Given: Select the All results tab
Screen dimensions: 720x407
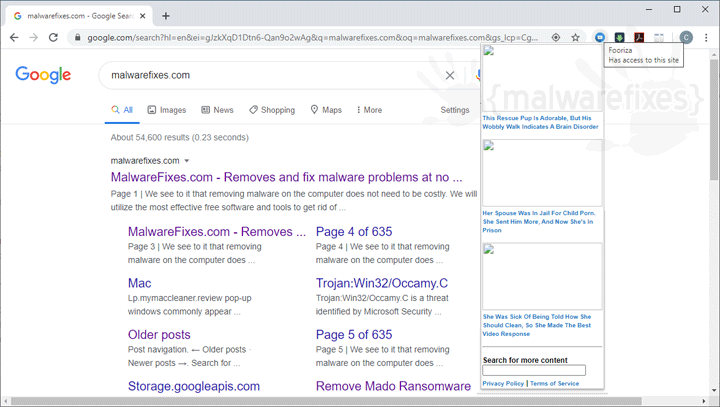Looking at the screenshot, I should pyautogui.click(x=122, y=110).
